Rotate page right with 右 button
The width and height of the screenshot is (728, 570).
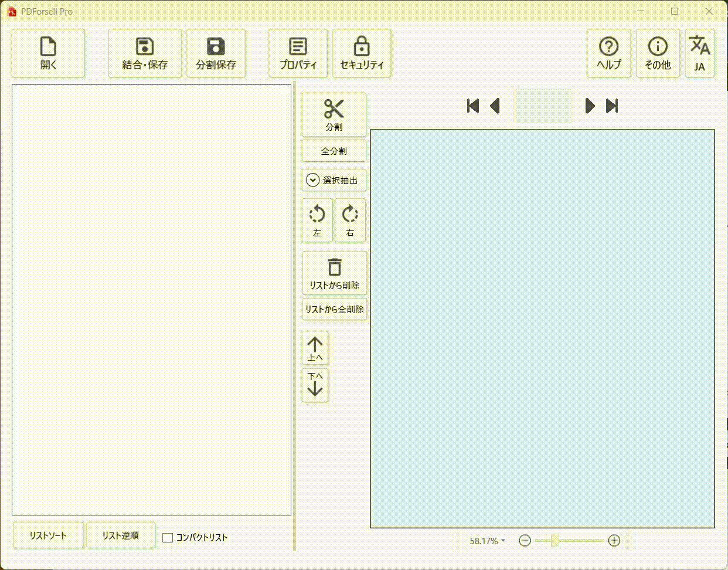pyautogui.click(x=350, y=220)
